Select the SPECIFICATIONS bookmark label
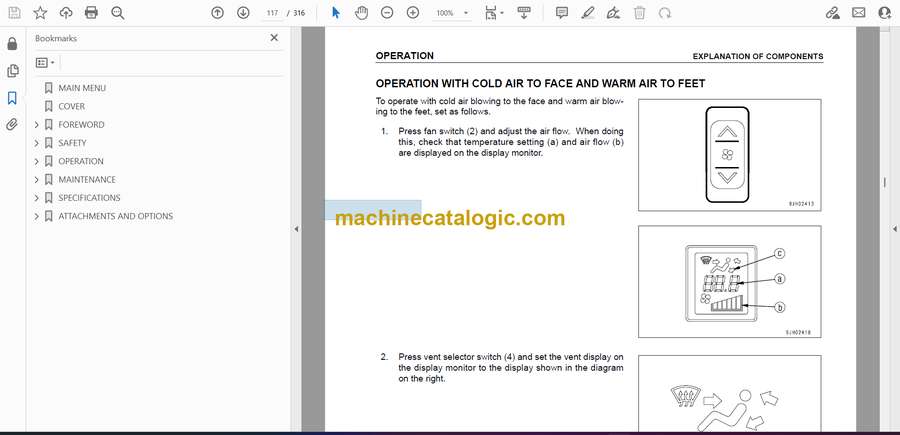The width and height of the screenshot is (900, 435). click(x=89, y=198)
